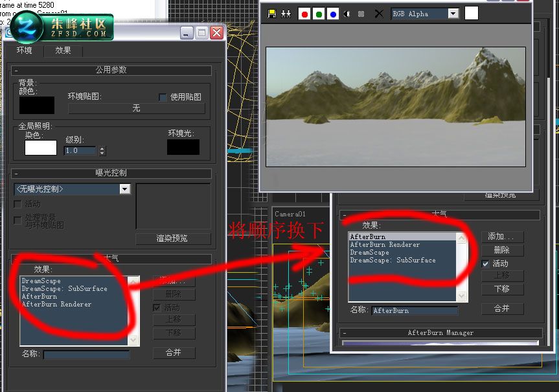Toggle the red channel button

pyautogui.click(x=304, y=14)
